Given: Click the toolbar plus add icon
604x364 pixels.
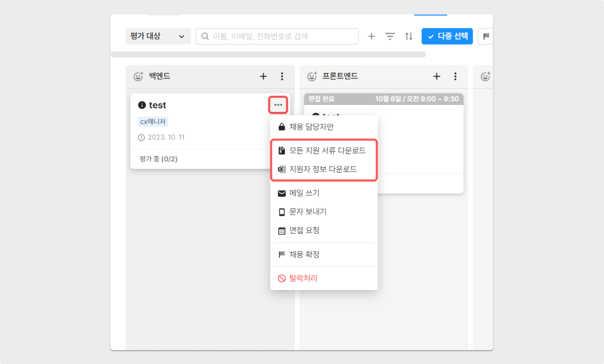Looking at the screenshot, I should [371, 36].
